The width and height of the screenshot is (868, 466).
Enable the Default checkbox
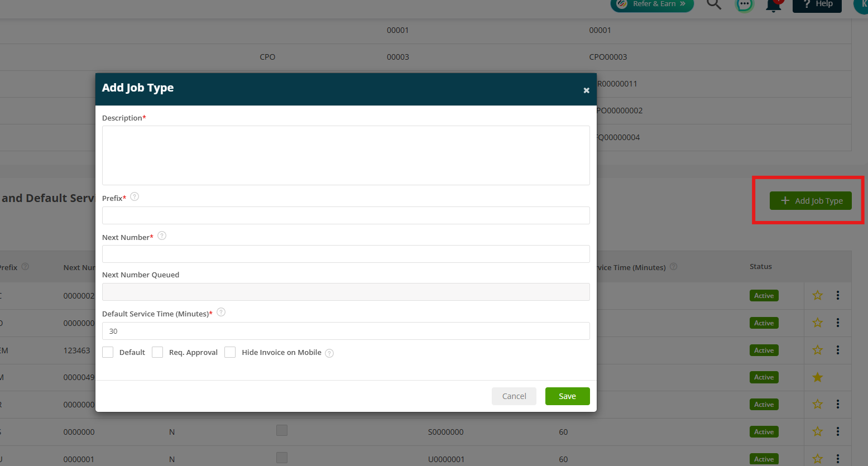click(108, 352)
